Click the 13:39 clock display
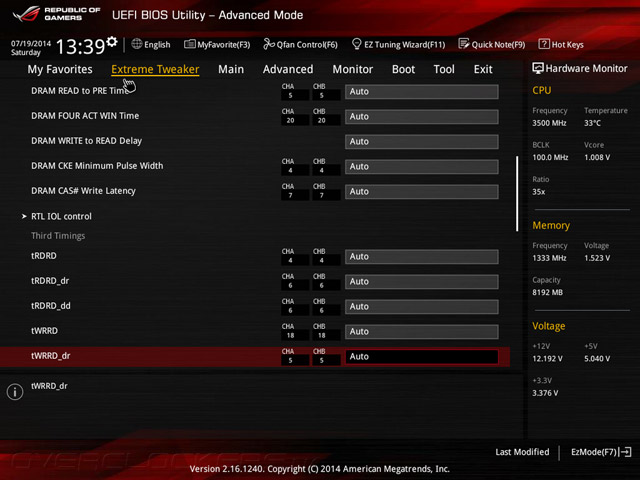Viewport: 640px width, 480px height. pos(80,46)
